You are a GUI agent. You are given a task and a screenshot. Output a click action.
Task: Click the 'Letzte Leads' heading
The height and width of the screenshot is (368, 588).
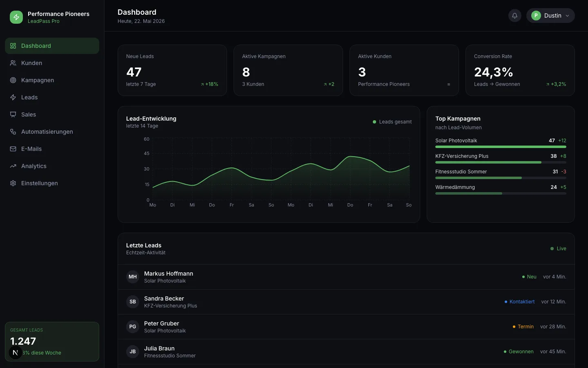pyautogui.click(x=144, y=245)
